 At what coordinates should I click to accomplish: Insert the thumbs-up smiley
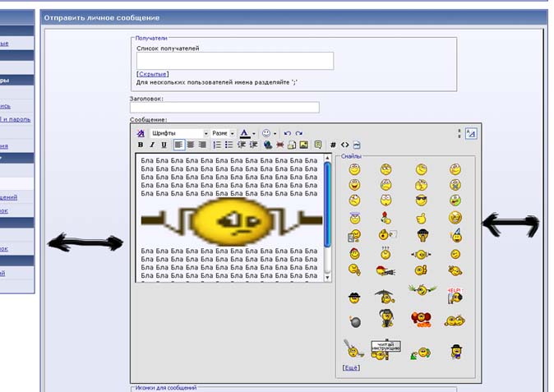(422, 219)
